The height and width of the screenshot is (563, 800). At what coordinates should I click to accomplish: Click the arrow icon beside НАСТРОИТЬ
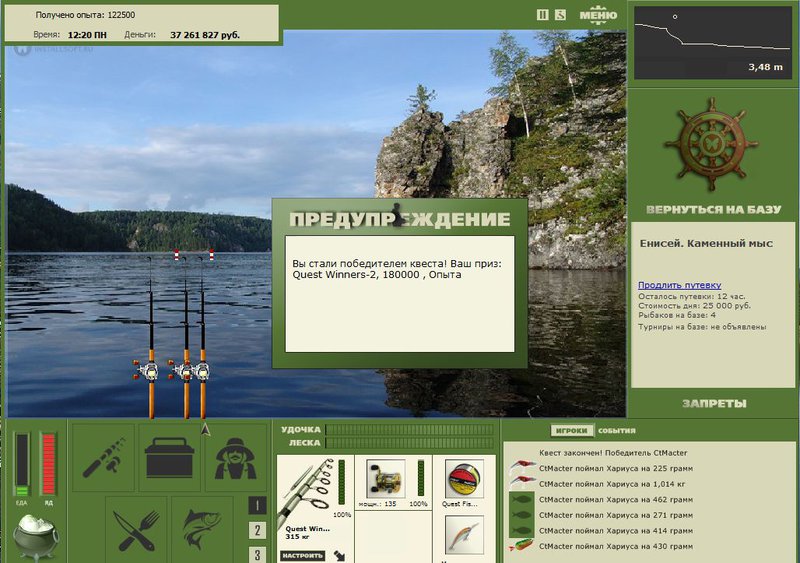pos(339,555)
